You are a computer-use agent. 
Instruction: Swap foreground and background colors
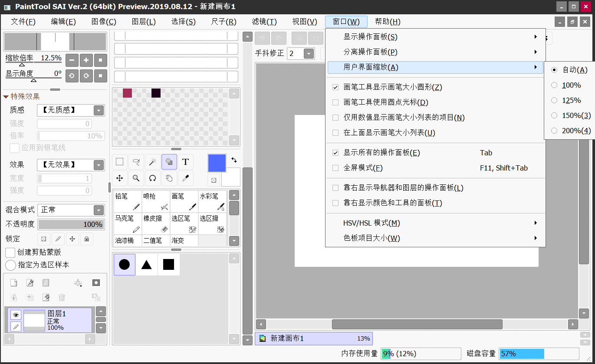pyautogui.click(x=234, y=160)
